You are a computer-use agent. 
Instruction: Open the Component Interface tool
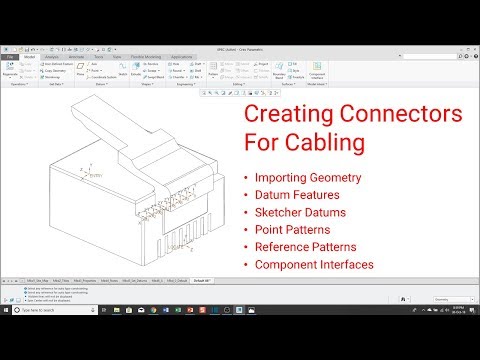pos(317,70)
